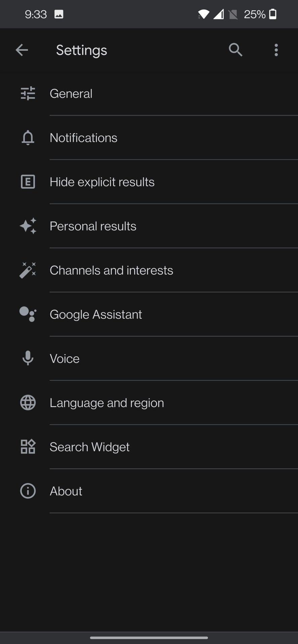
Task: Tap the Language globe icon
Action: [x=28, y=403]
